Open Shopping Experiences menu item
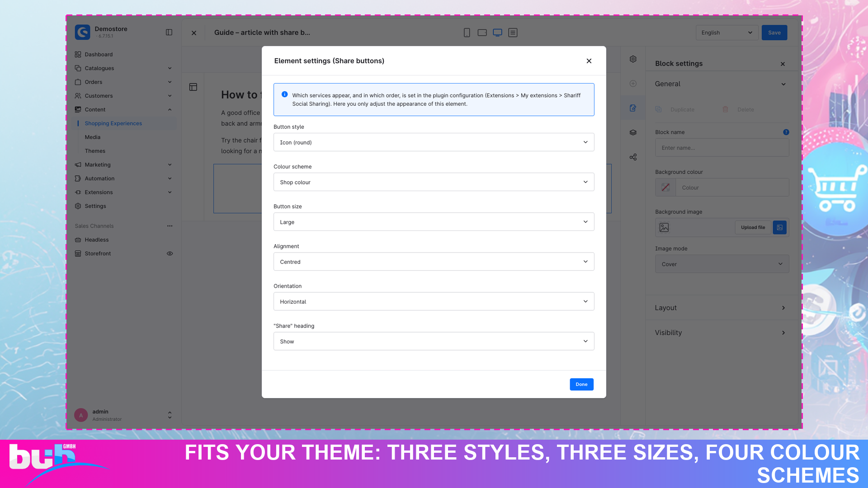 pyautogui.click(x=113, y=123)
